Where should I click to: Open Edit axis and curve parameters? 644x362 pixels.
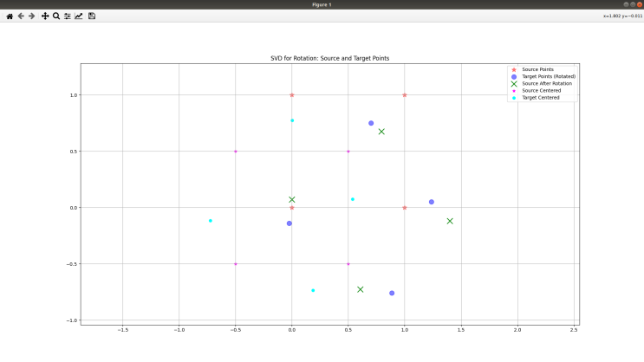pyautogui.click(x=79, y=16)
